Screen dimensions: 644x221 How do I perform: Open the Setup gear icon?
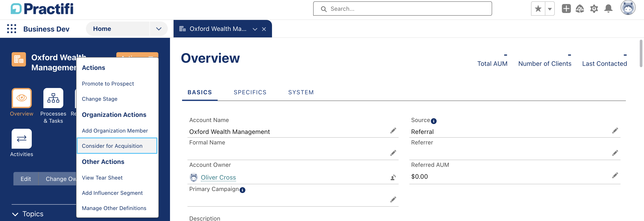[594, 9]
